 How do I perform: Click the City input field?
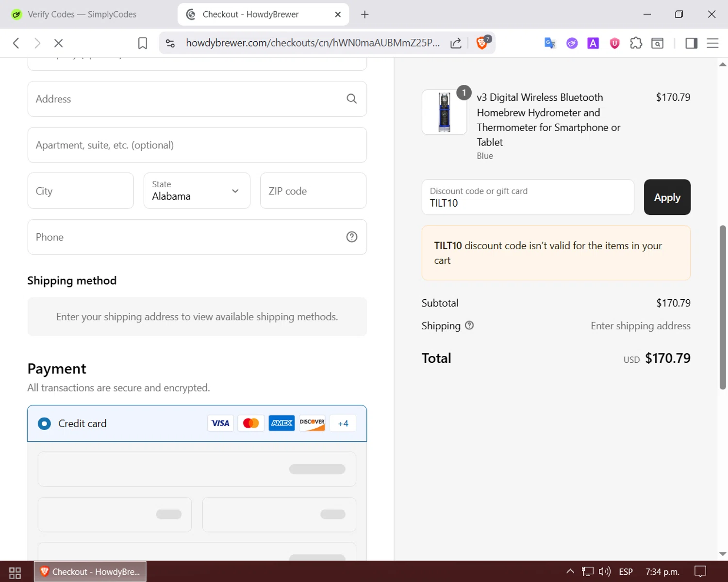[81, 191]
